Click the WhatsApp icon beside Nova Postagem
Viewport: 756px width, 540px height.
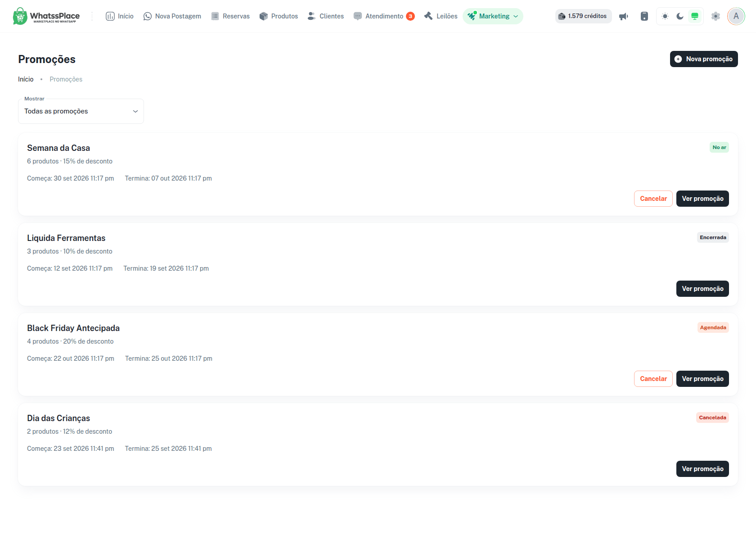coord(148,16)
